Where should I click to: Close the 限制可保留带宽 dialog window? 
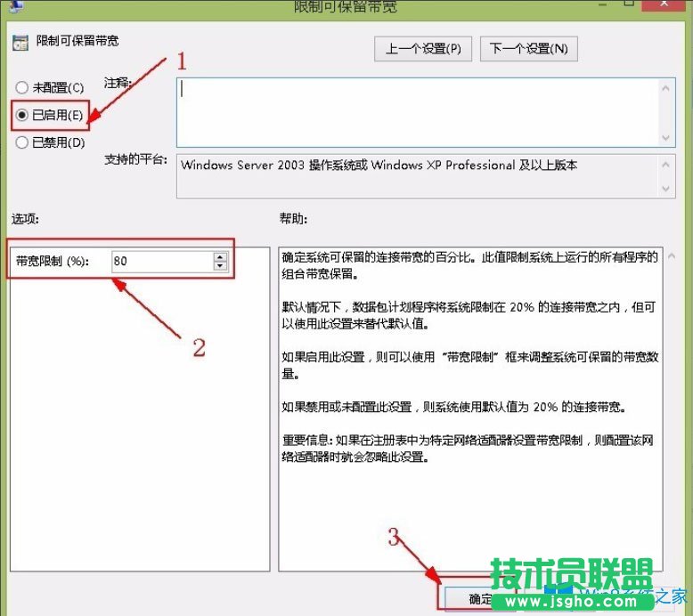664,4
